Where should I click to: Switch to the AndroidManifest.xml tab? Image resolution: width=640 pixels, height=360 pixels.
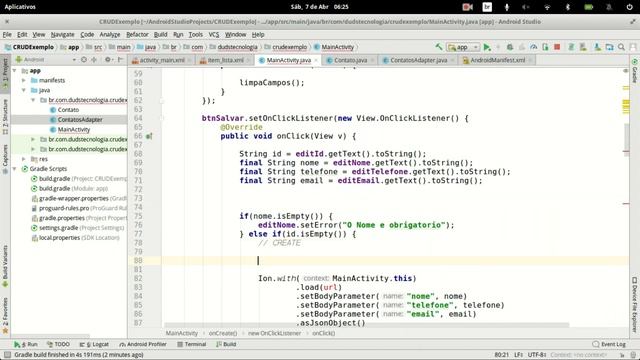[x=497, y=60]
